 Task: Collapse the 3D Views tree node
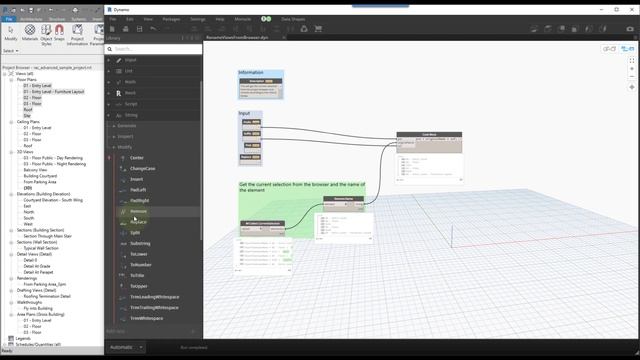(x=11, y=152)
